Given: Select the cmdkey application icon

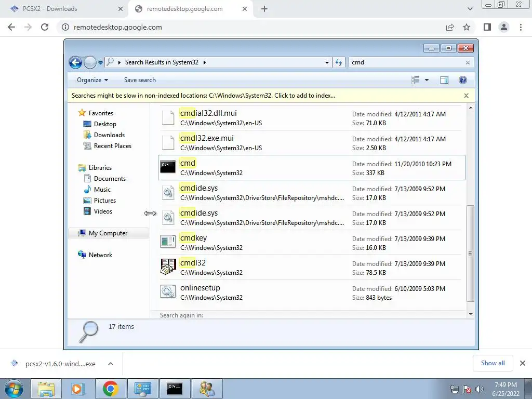Looking at the screenshot, I should 168,242.
